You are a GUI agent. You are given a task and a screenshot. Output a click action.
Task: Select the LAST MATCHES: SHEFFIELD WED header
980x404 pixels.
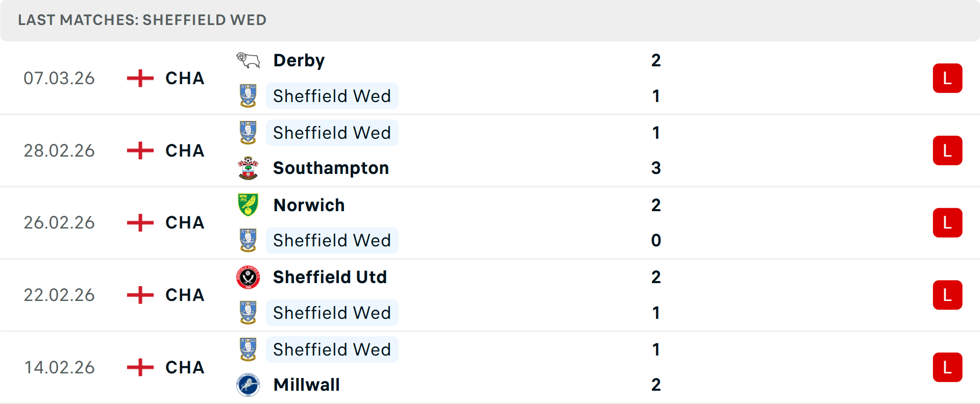[142, 20]
